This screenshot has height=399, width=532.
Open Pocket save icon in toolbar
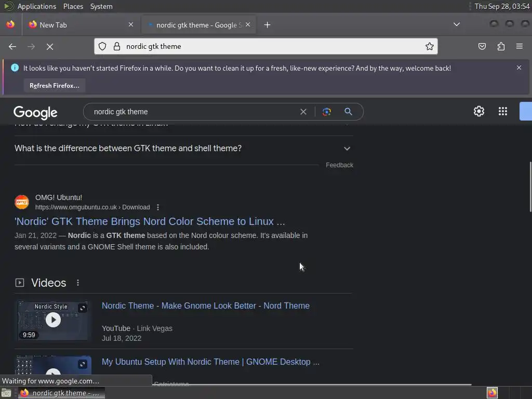482,46
